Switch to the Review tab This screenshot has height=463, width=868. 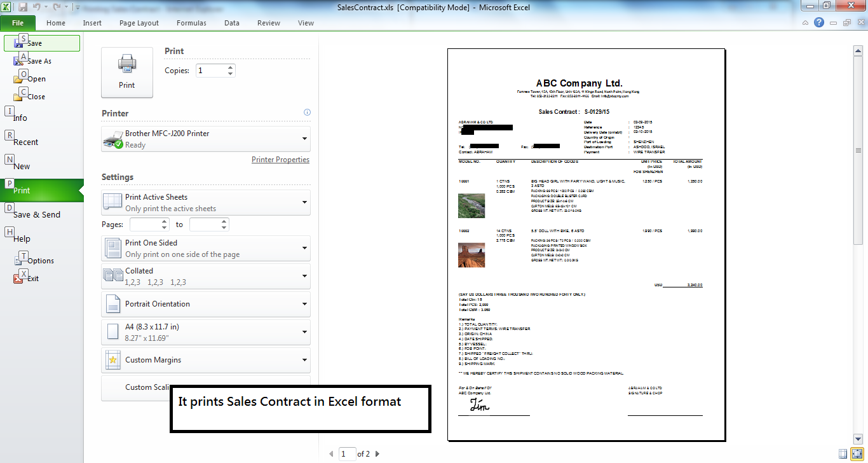269,23
